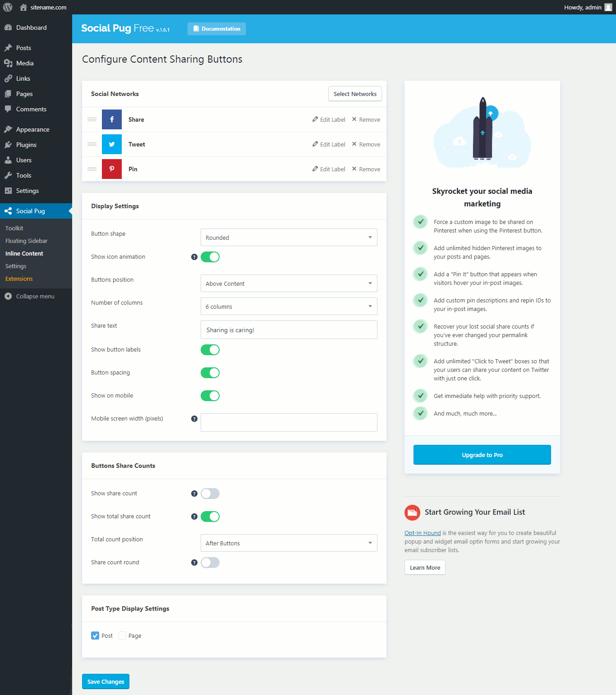Open Plugins in admin sidebar
Screen dimensions: 616x695
36,145
